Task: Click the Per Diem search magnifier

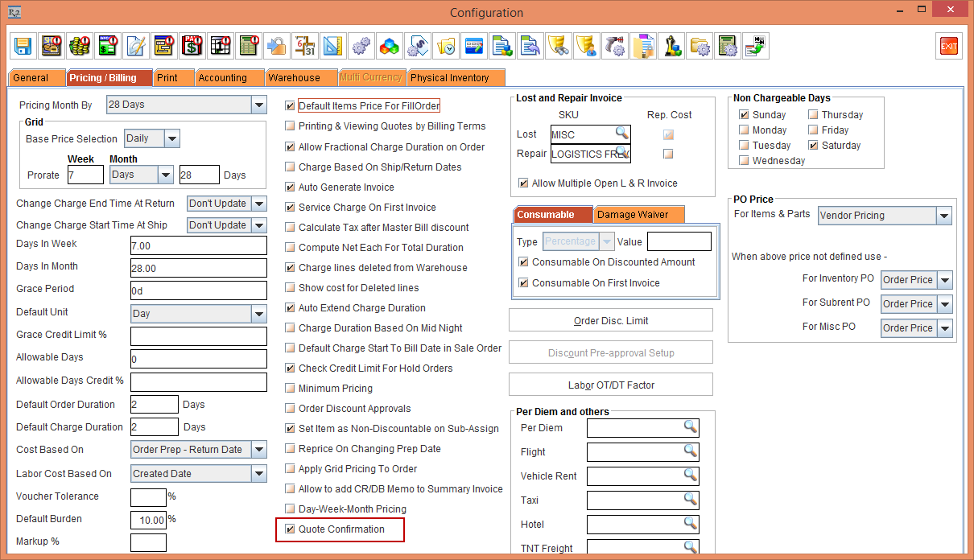Action: pos(690,427)
